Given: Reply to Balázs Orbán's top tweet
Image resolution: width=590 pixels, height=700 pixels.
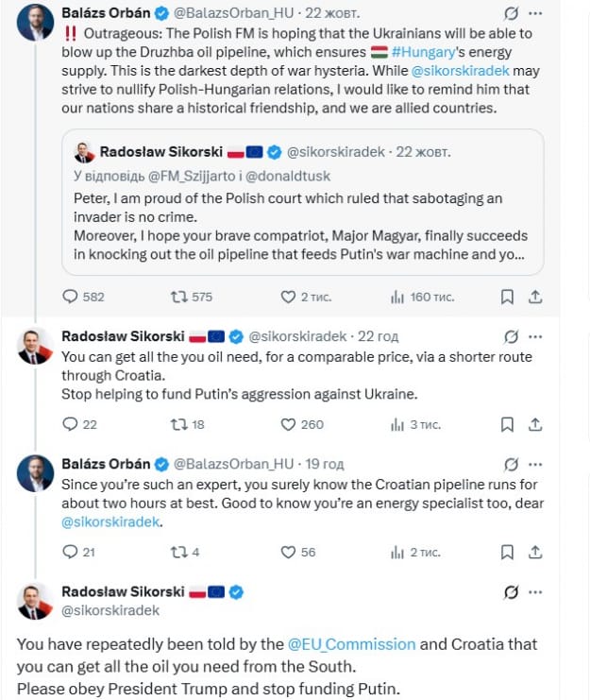Looking at the screenshot, I should [x=71, y=297].
